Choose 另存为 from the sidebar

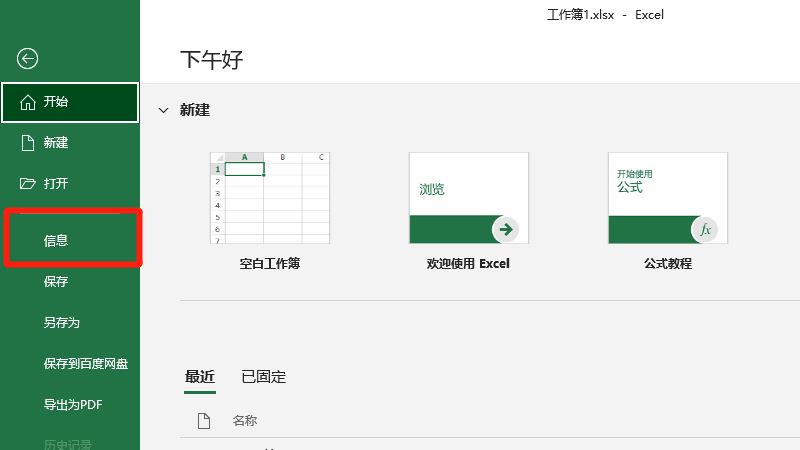[61, 323]
